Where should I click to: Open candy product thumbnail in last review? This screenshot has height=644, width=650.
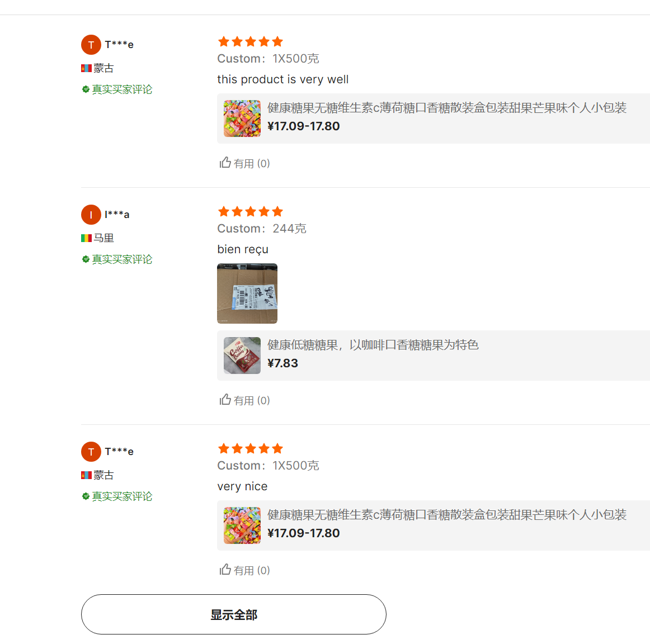point(242,525)
